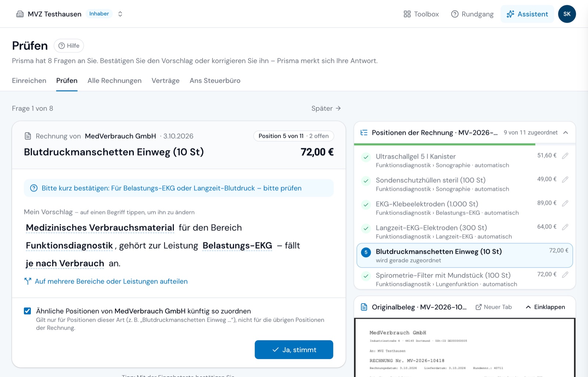Uncheck Ähnliche Positionen künftig so zuordnen
This screenshot has width=588, height=377.
point(27,311)
